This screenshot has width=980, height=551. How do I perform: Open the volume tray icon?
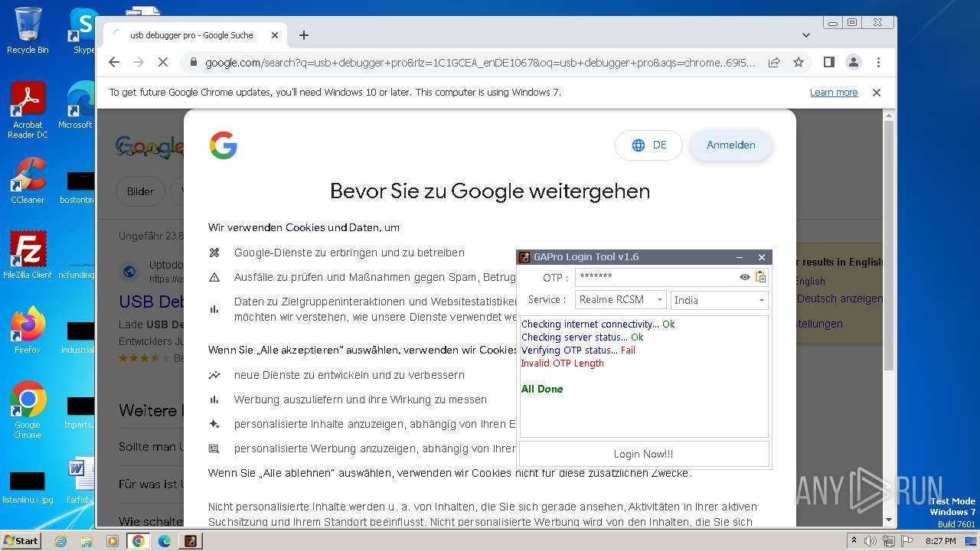pos(871,541)
